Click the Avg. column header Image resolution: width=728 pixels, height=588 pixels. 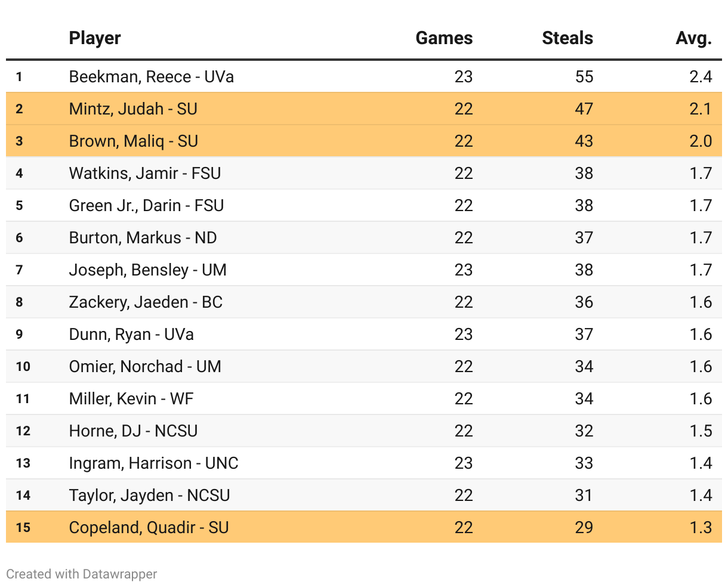693,38
